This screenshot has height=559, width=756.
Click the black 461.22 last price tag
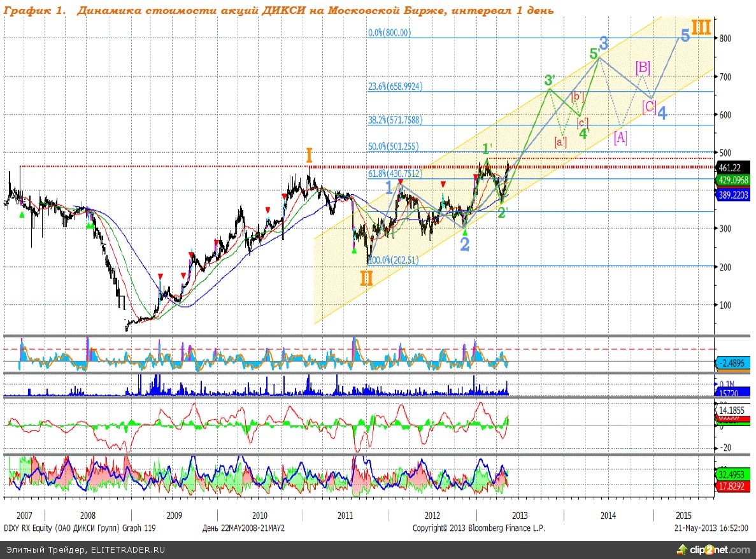[731, 168]
